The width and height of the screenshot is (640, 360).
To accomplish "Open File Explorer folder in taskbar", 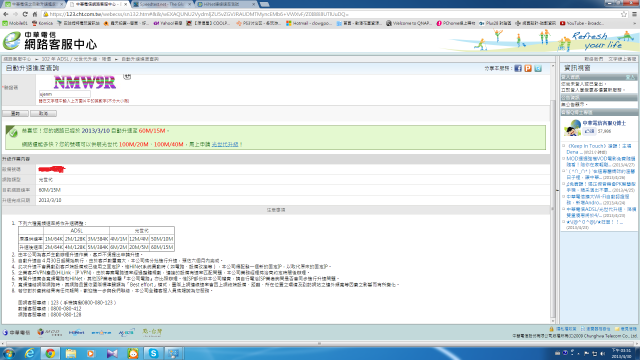I will (71, 353).
